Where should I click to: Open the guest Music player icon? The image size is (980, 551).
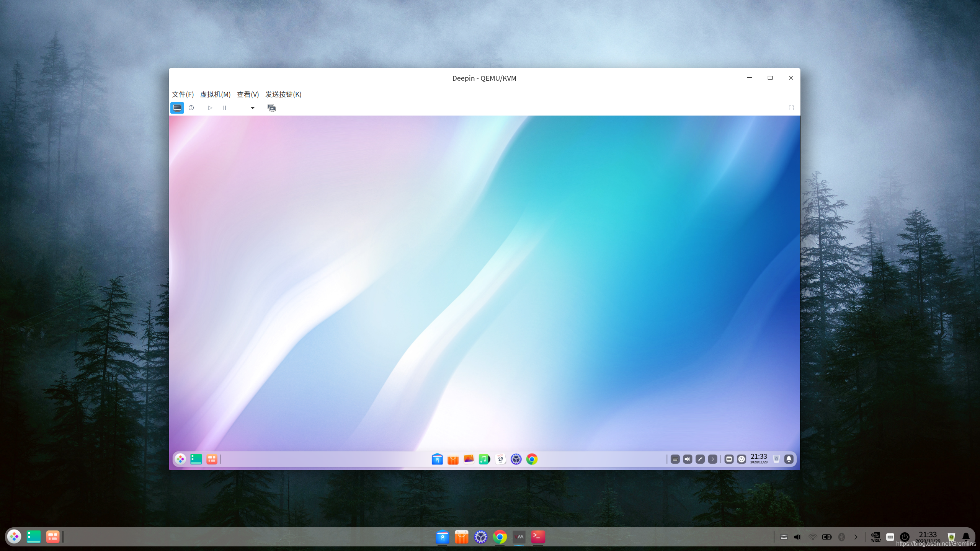[484, 459]
